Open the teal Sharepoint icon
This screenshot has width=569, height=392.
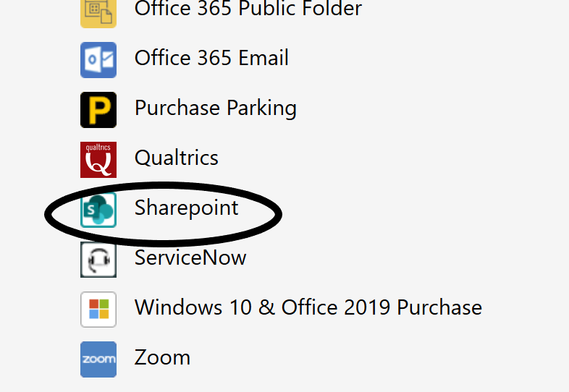pos(98,209)
